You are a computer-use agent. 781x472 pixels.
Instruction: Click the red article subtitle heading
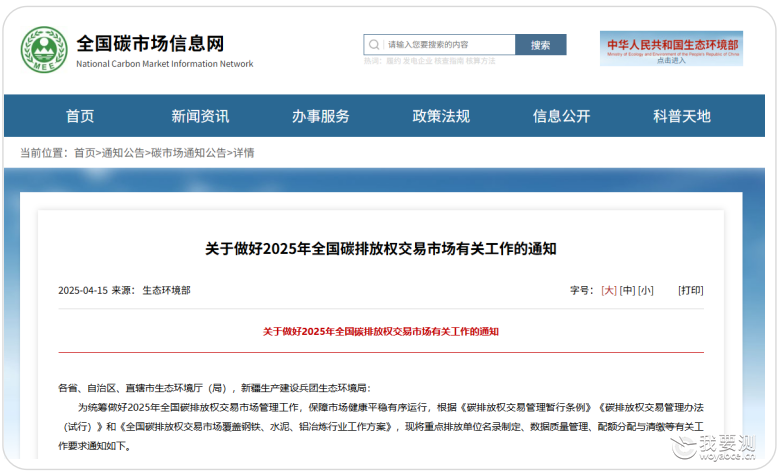(x=381, y=332)
